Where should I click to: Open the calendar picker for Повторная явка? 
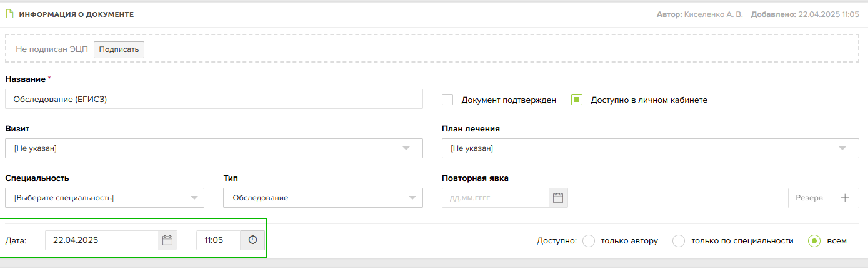coord(558,198)
